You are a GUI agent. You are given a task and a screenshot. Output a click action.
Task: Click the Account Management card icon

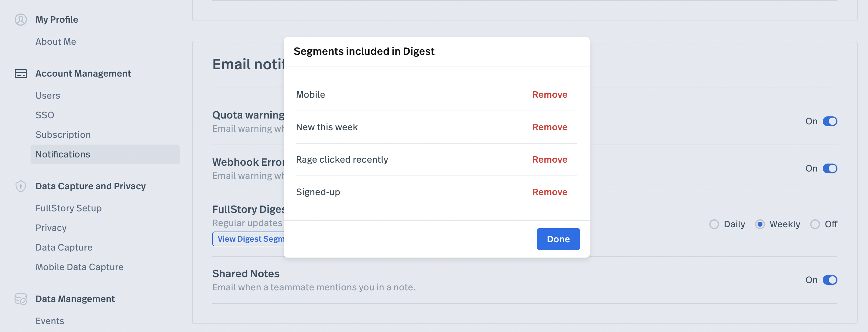[x=20, y=74]
